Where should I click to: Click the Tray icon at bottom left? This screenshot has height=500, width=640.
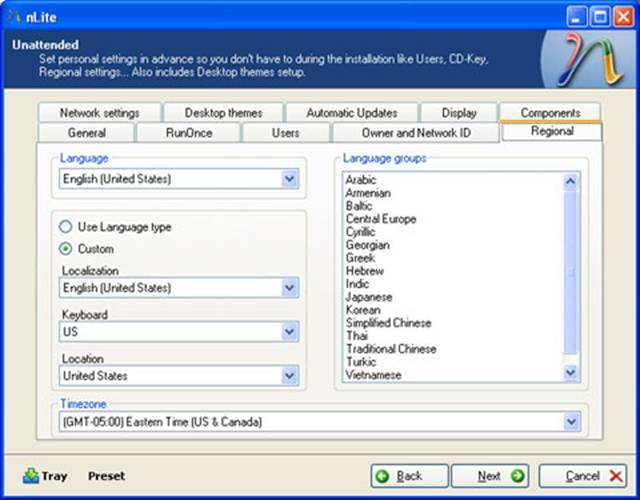click(x=30, y=476)
